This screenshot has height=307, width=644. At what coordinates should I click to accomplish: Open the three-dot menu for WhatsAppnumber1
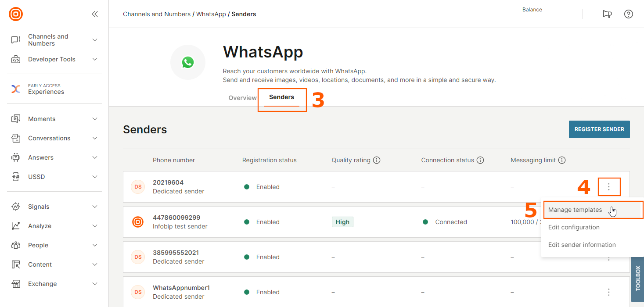(609, 292)
